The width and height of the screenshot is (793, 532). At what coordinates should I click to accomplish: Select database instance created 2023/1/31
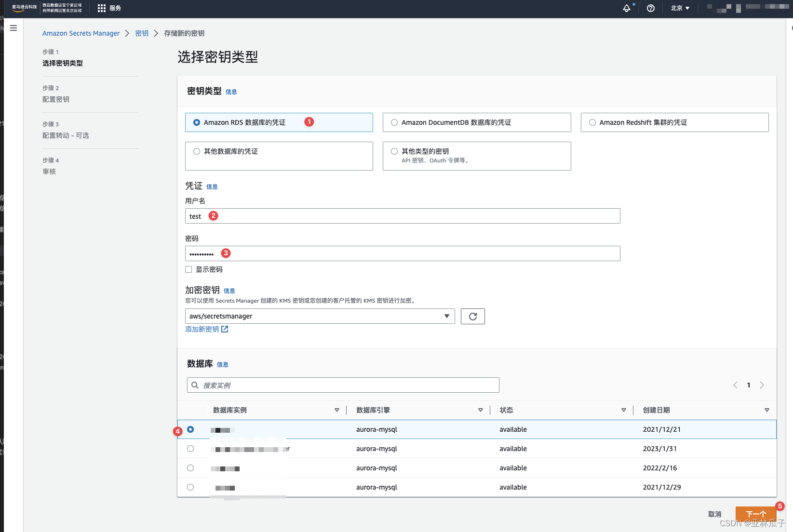click(x=190, y=449)
